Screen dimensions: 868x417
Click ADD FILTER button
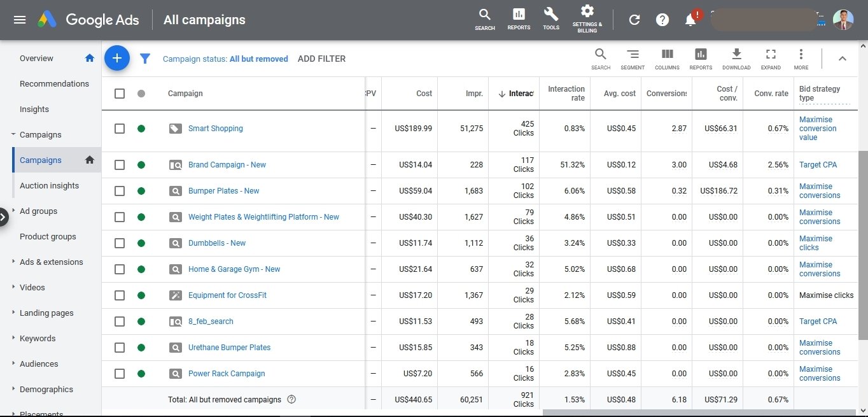(x=321, y=59)
